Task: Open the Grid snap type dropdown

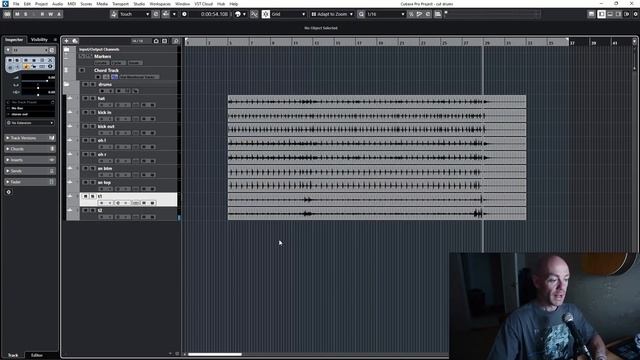Action: (288, 14)
